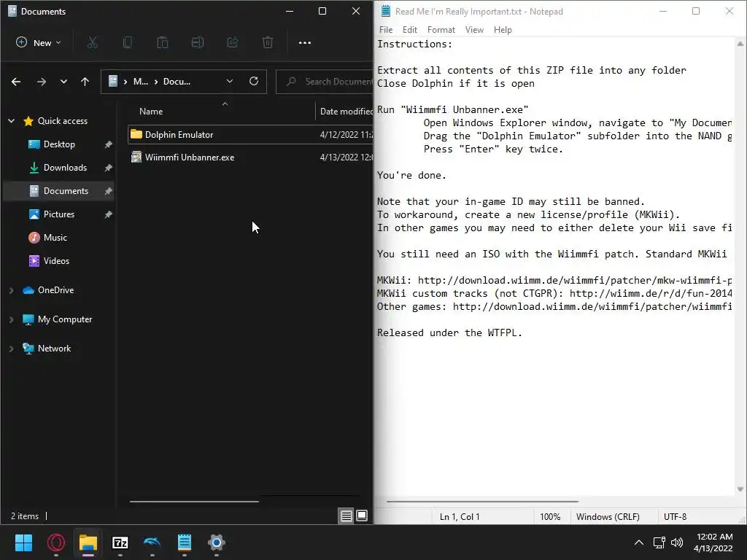The width and height of the screenshot is (747, 560).
Task: Click the Windows Start button
Action: (23, 542)
